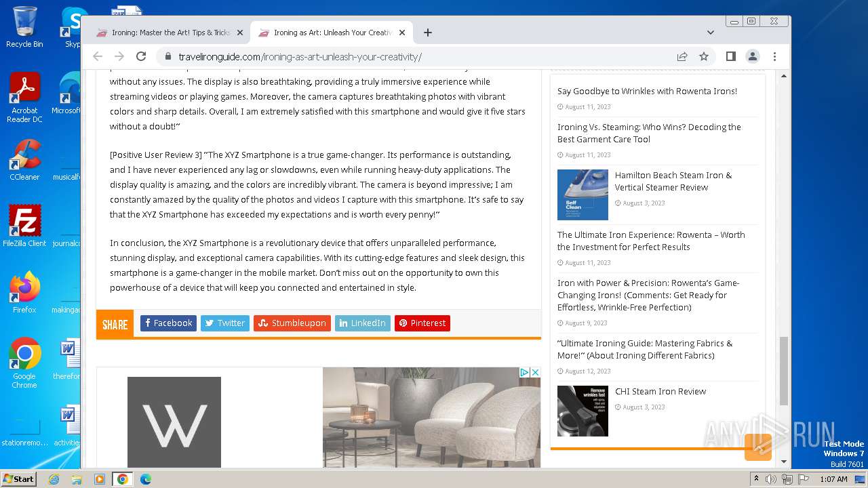Show hidden system tray icons
Image resolution: width=868 pixels, height=488 pixels.
pyautogui.click(x=756, y=479)
